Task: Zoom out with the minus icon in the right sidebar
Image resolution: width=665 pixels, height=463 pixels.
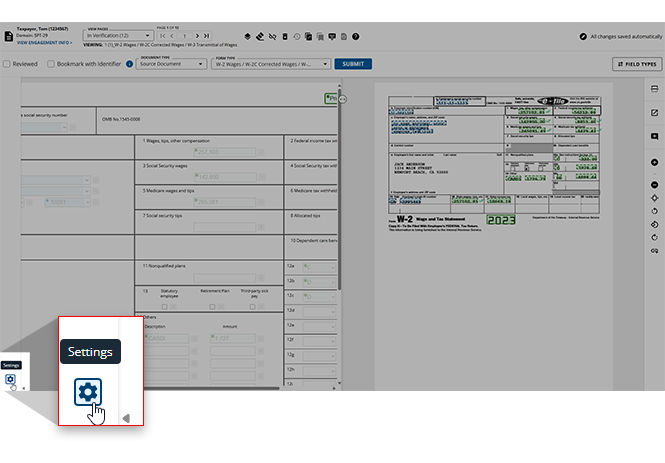Action: 654,185
